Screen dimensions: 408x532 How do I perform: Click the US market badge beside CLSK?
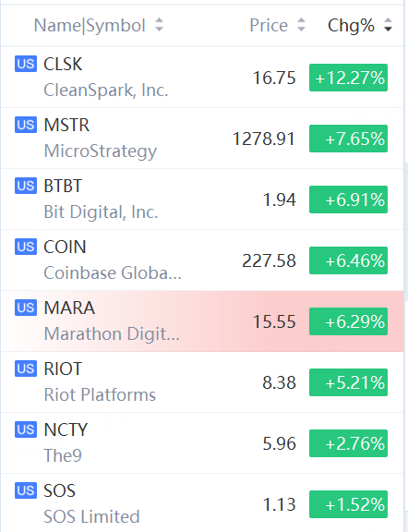(x=26, y=64)
